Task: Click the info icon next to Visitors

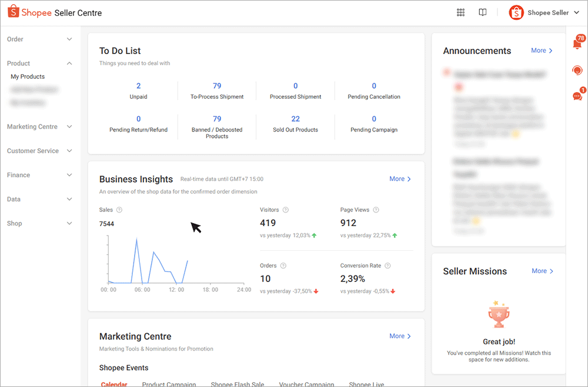Action: pyautogui.click(x=286, y=210)
